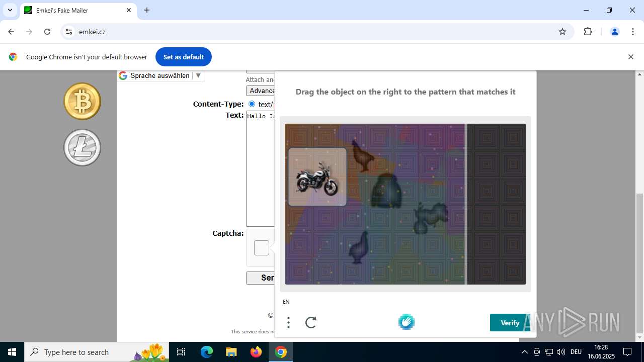Select the motorcycle object thumbnail
The height and width of the screenshot is (362, 644).
pos(317,177)
